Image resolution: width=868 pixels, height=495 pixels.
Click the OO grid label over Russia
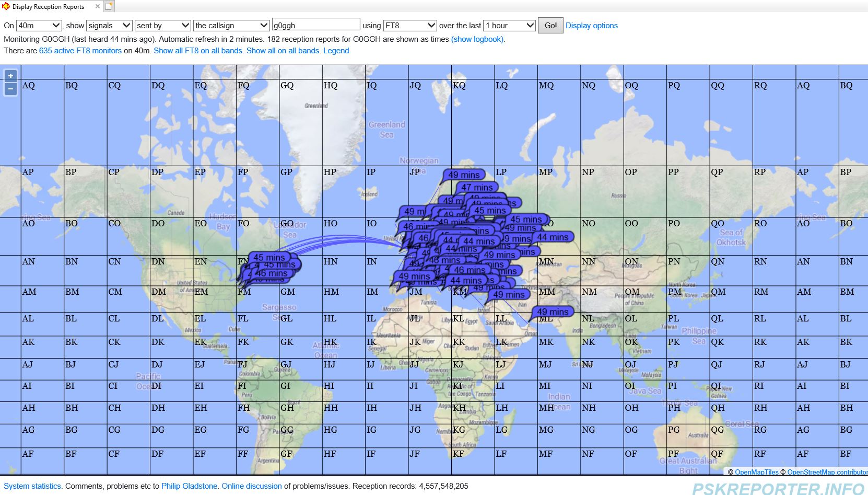point(631,223)
